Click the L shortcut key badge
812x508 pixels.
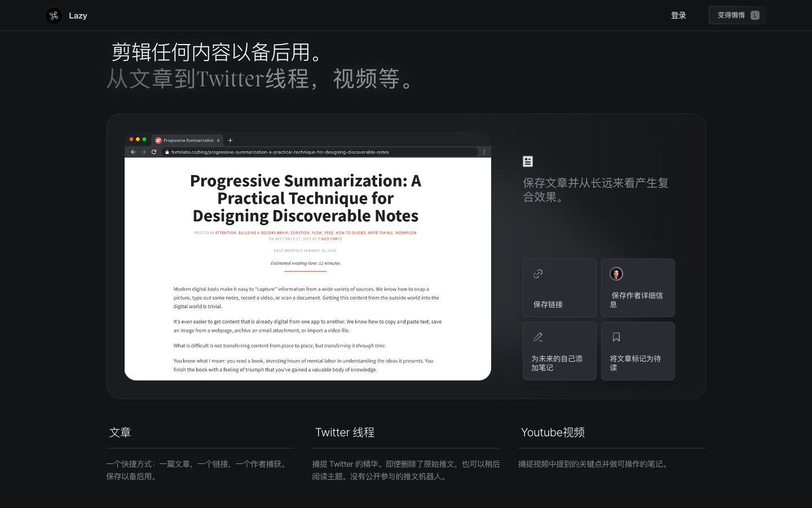click(x=755, y=15)
